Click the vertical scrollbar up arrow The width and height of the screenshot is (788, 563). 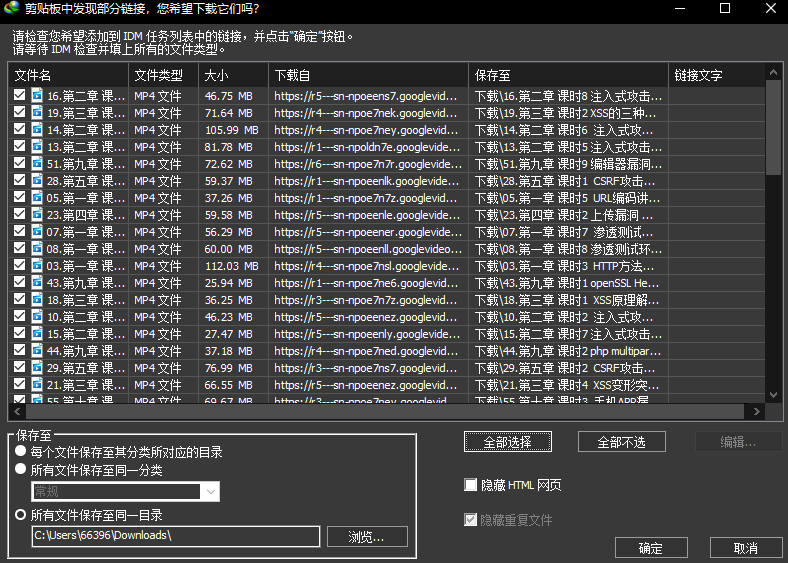pyautogui.click(x=773, y=72)
